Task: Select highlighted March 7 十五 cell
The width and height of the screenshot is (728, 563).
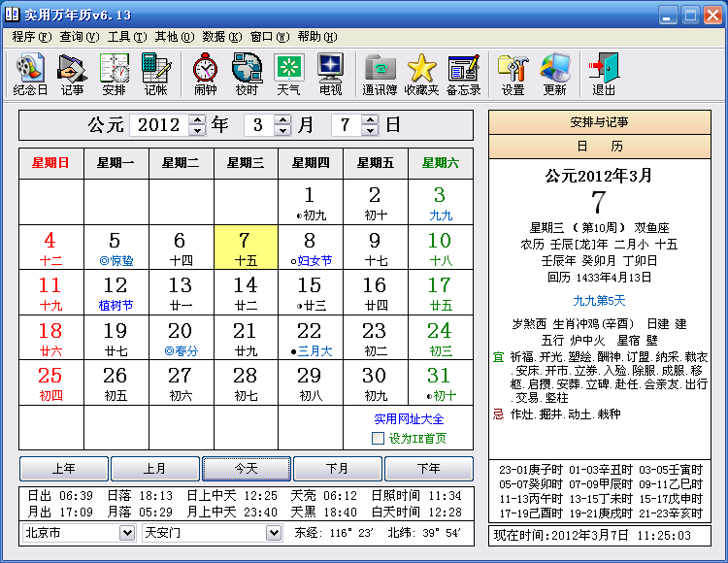Action: click(x=247, y=248)
